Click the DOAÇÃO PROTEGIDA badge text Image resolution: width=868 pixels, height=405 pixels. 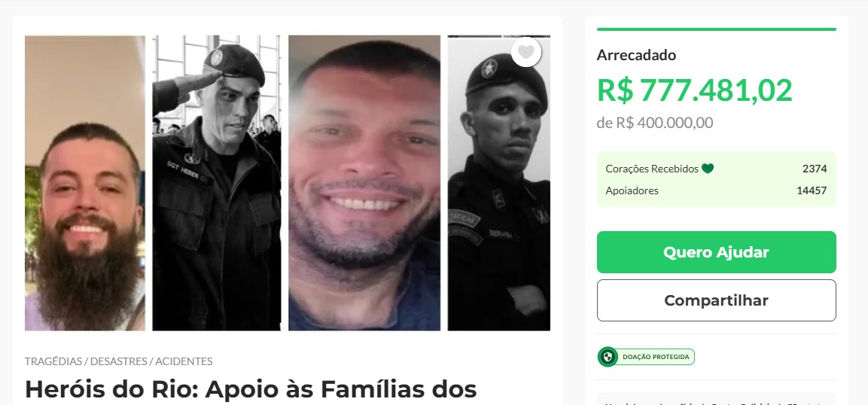pos(656,357)
